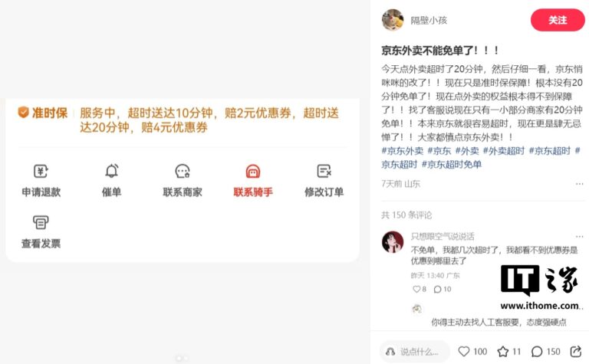This screenshot has width=589, height=364.
Task: Open the post's three-dot menu beside 7天前 山东
Action: [579, 184]
